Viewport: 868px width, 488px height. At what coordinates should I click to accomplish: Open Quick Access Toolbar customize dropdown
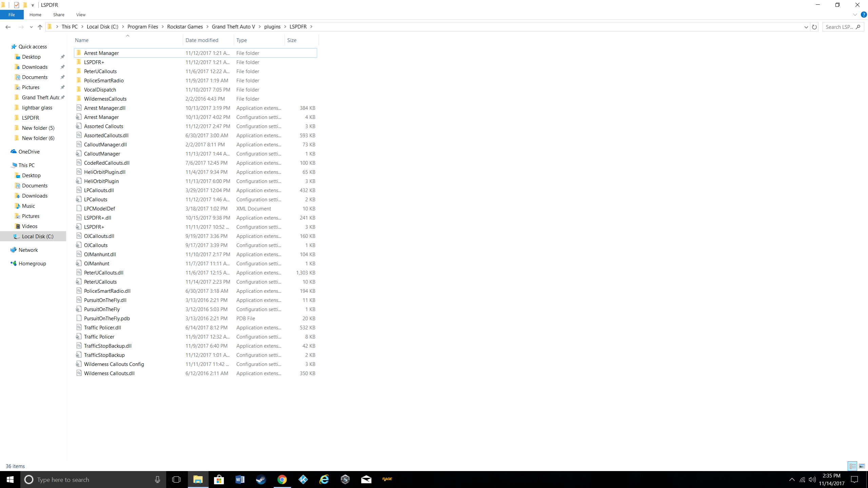[33, 5]
